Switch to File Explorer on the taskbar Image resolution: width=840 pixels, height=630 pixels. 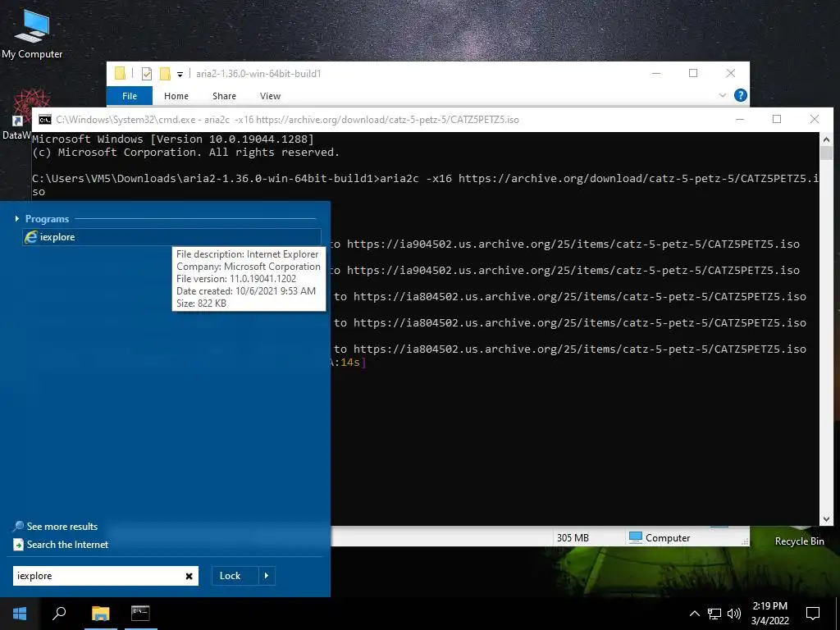tap(100, 614)
